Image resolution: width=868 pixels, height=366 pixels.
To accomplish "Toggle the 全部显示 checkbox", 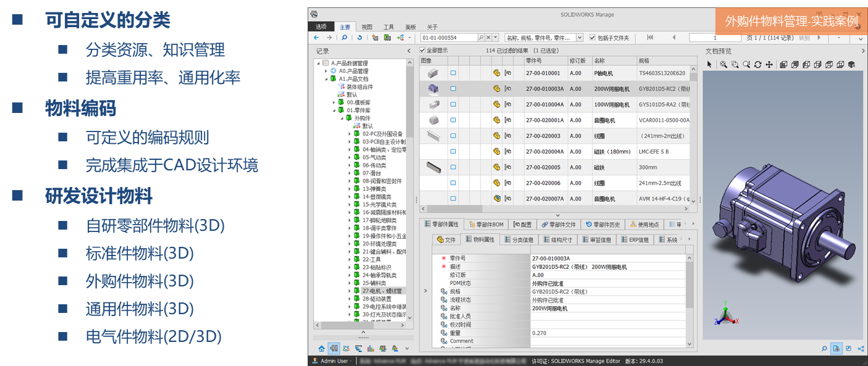I will 423,51.
